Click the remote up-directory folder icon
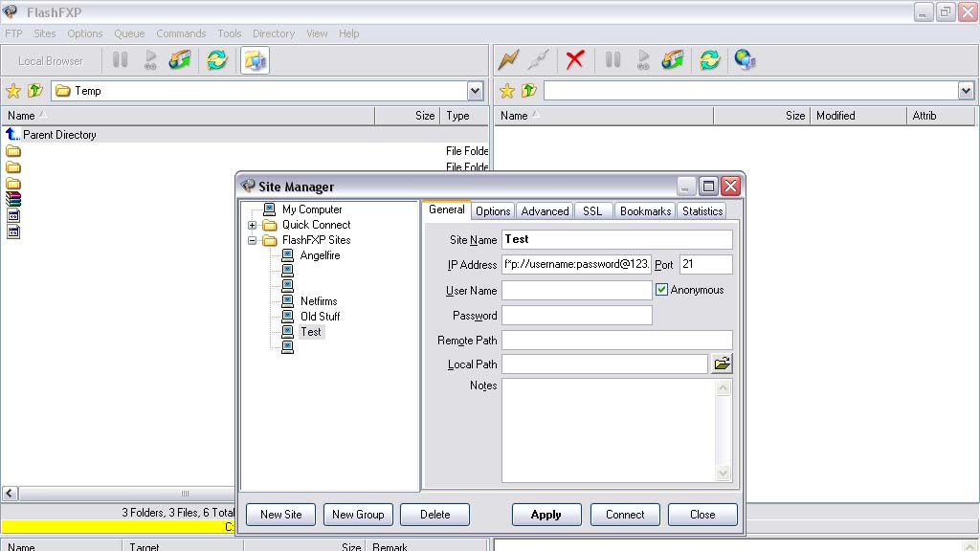980x551 pixels. [x=528, y=91]
